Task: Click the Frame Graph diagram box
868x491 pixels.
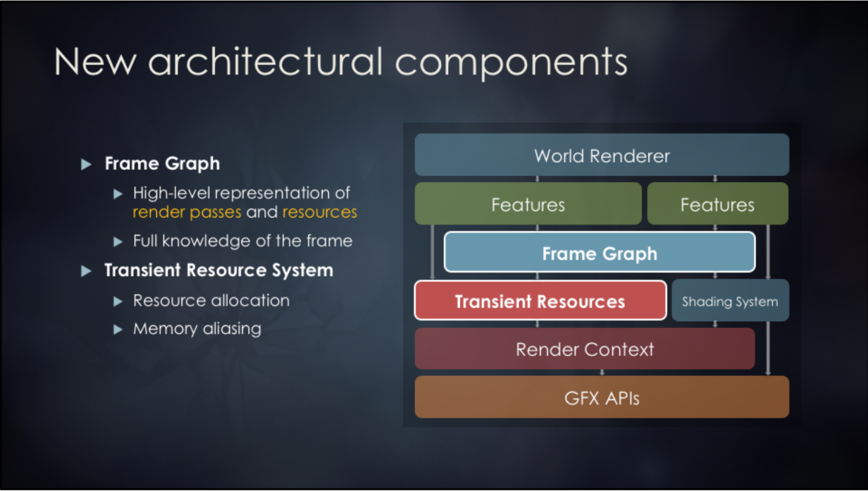Action: coord(600,253)
